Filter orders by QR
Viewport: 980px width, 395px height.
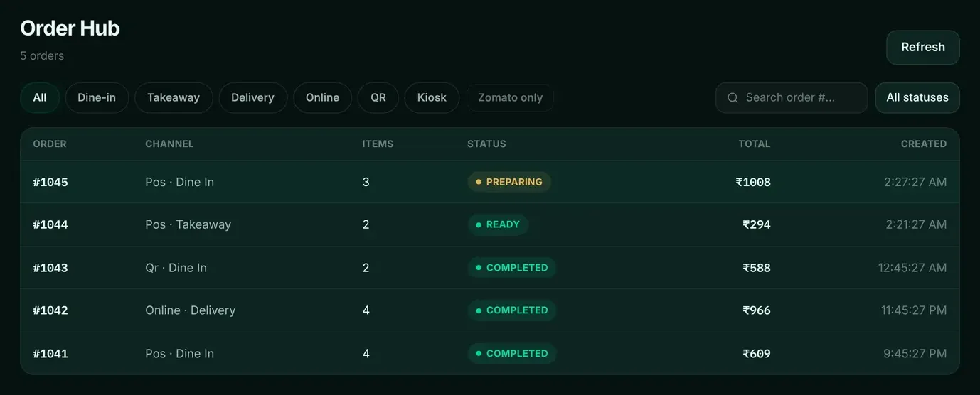point(378,98)
